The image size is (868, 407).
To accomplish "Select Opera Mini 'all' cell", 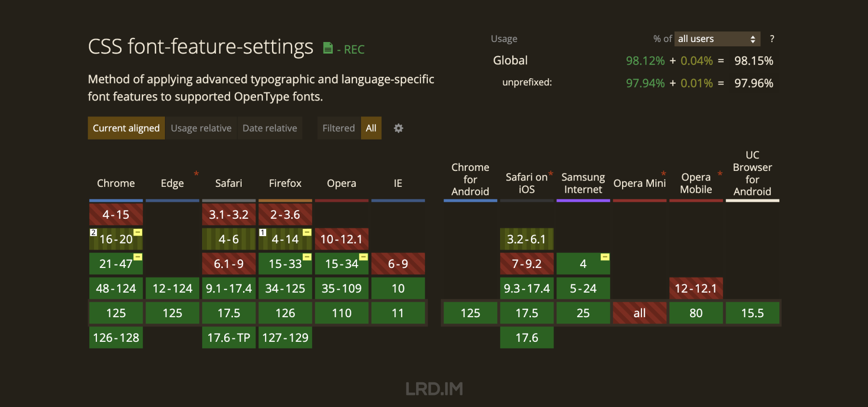I will (639, 313).
